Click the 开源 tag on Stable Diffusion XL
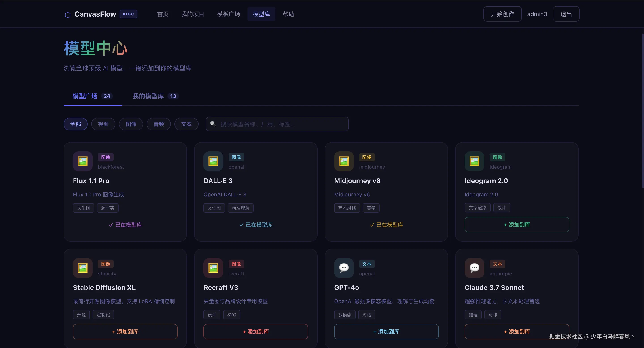 coord(81,315)
